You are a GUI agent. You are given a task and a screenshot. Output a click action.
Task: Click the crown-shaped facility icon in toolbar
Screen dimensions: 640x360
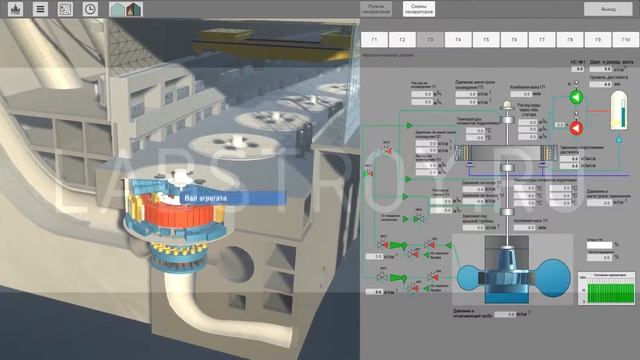point(16,9)
